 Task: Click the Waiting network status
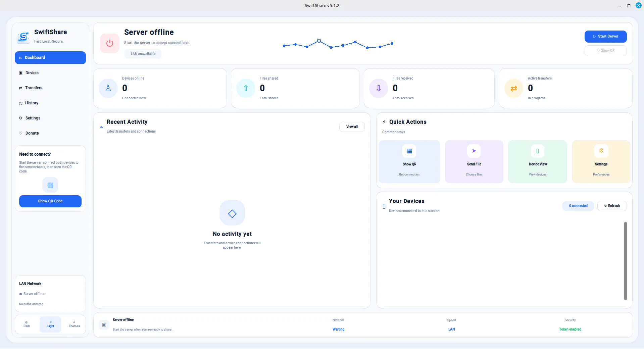338,330
